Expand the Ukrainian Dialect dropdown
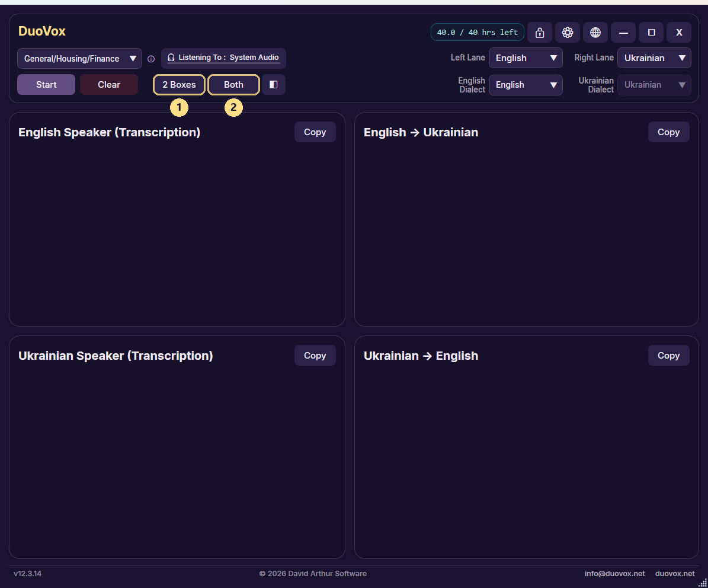This screenshot has height=588, width=708. click(x=654, y=85)
